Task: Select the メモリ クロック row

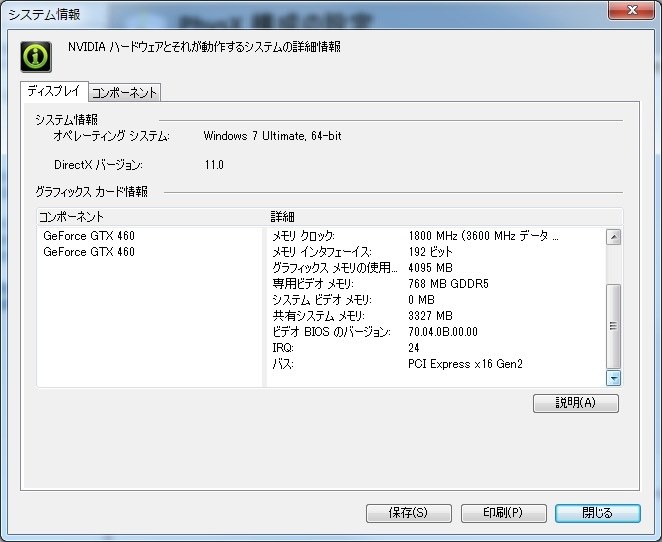Action: click(437, 236)
